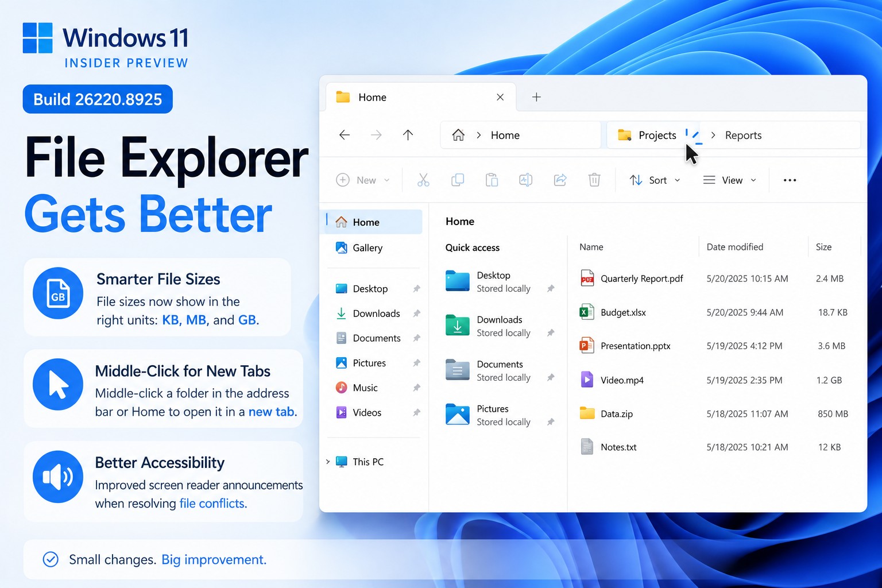Click the home icon in address bar
Screen dimensions: 882x588
pyautogui.click(x=458, y=135)
